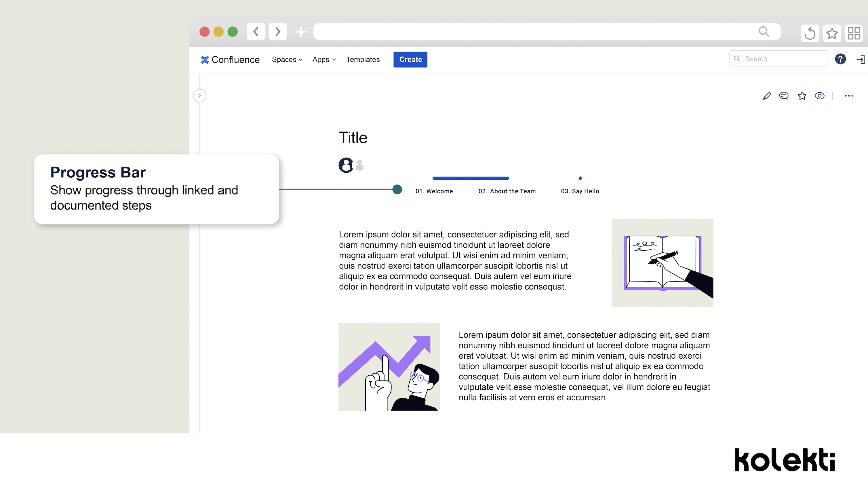Viewport: 868px width, 487px height.
Task: Click the Confluence logo
Action: (230, 59)
